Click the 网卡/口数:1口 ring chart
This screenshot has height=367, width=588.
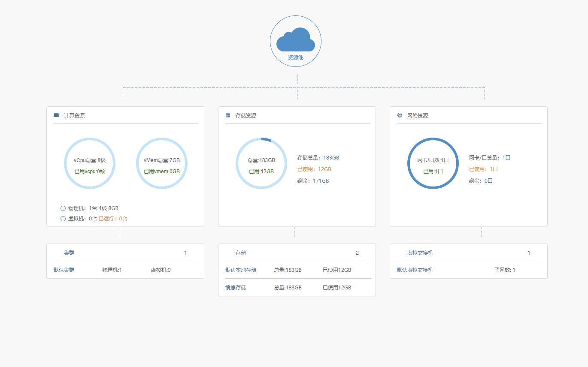(x=433, y=163)
